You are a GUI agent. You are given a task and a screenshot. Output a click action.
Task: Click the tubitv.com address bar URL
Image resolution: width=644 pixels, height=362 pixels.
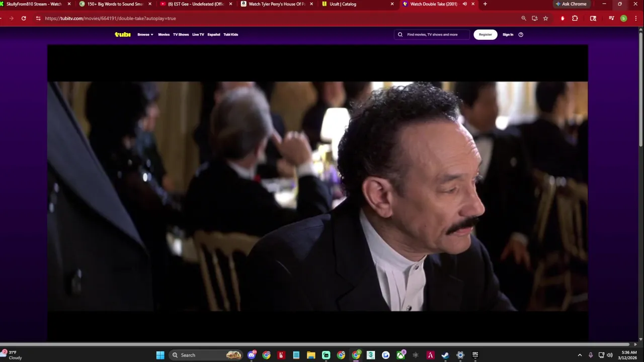pyautogui.click(x=110, y=18)
